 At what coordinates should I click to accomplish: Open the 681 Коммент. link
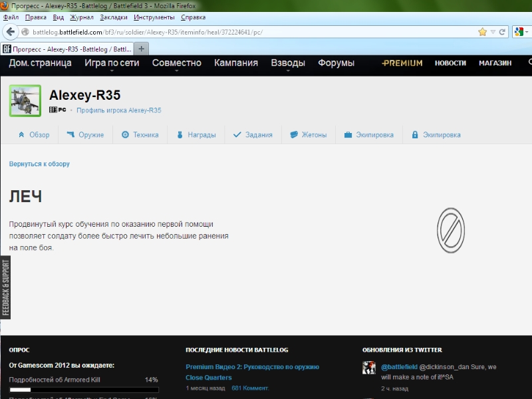pos(250,388)
